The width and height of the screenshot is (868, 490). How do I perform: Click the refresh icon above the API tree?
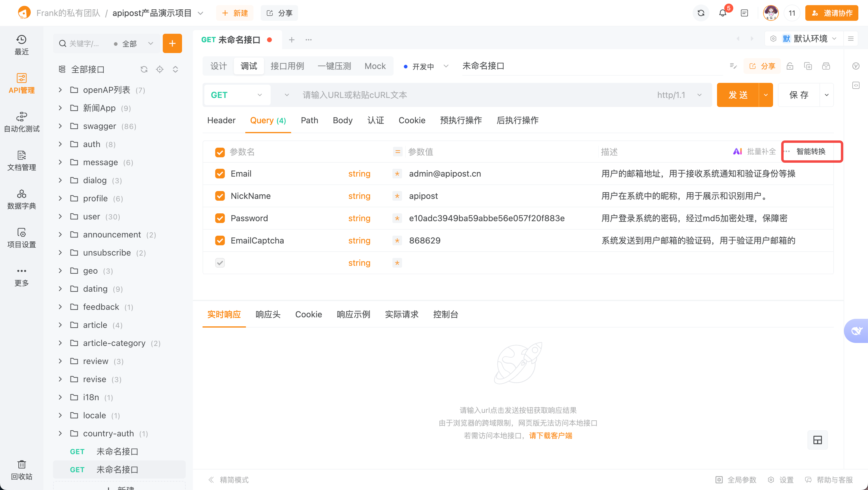144,69
